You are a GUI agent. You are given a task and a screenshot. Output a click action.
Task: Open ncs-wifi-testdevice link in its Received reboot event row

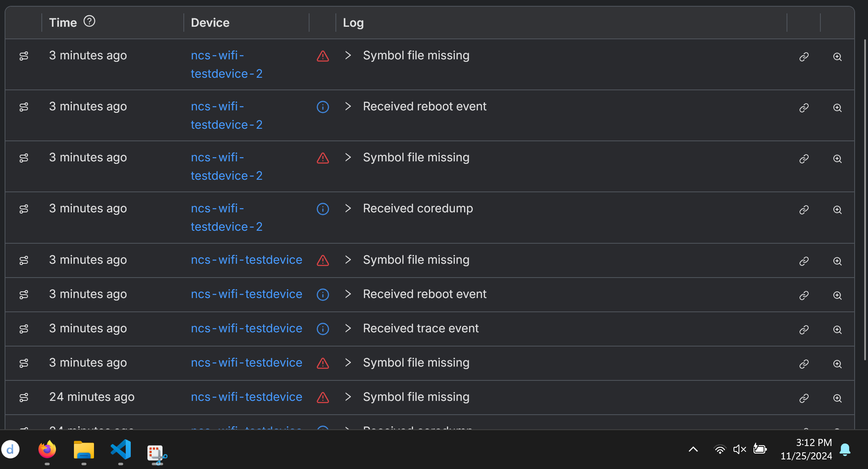(x=246, y=294)
